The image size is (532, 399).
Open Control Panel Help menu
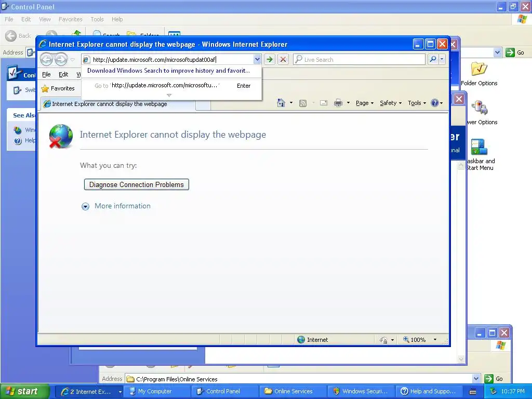click(x=117, y=19)
